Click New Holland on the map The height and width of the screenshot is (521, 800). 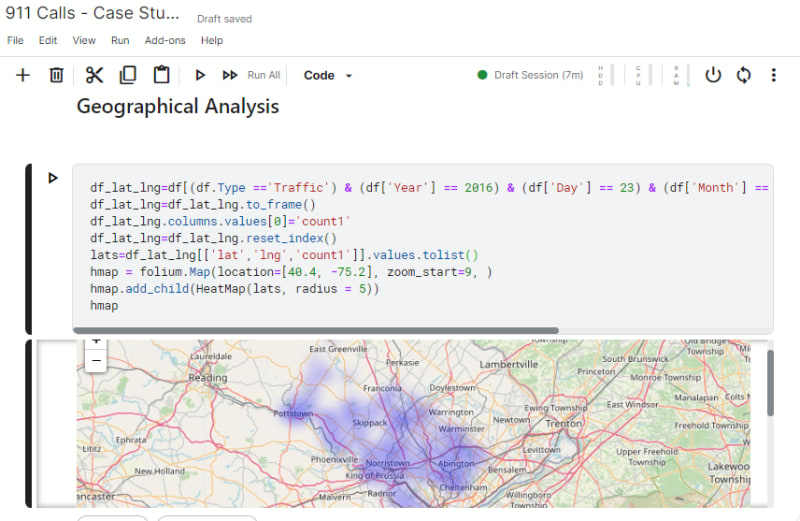159,471
